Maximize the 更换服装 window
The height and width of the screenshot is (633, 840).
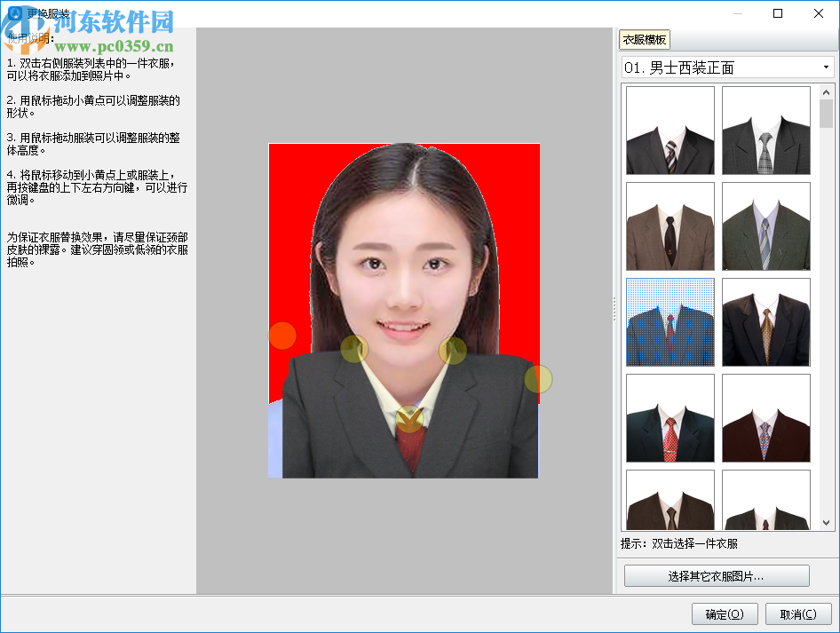(x=778, y=13)
